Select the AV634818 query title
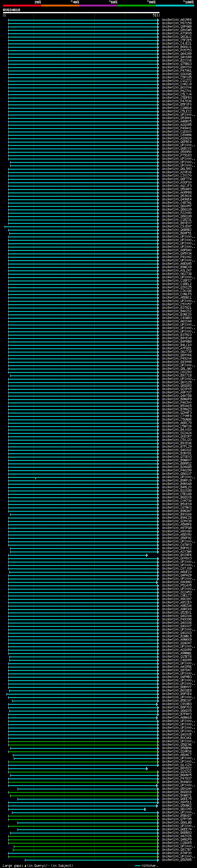 (x=11, y=10)
